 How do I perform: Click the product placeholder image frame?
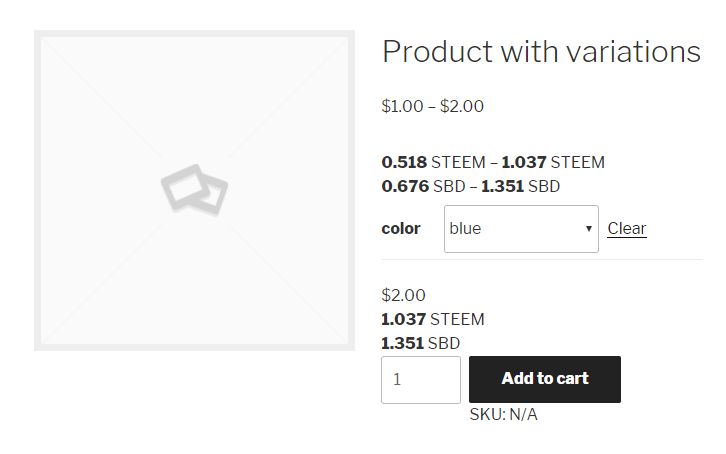(x=100, y=100)
